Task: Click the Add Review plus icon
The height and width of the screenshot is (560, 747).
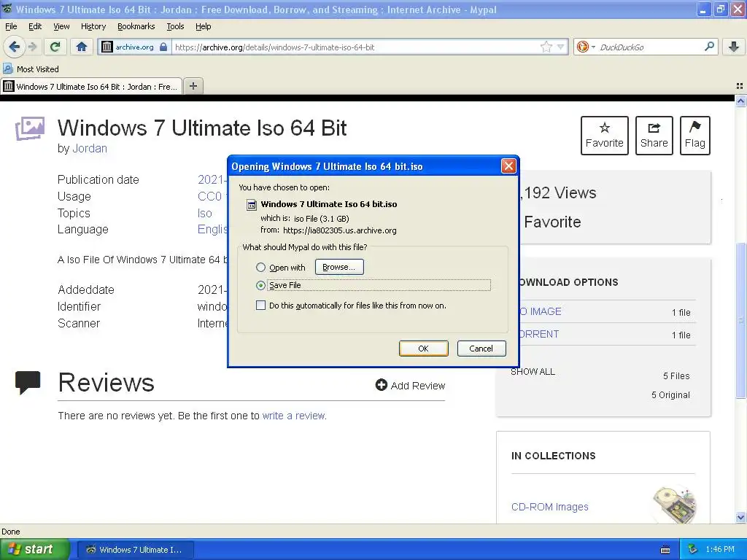Action: click(x=381, y=385)
